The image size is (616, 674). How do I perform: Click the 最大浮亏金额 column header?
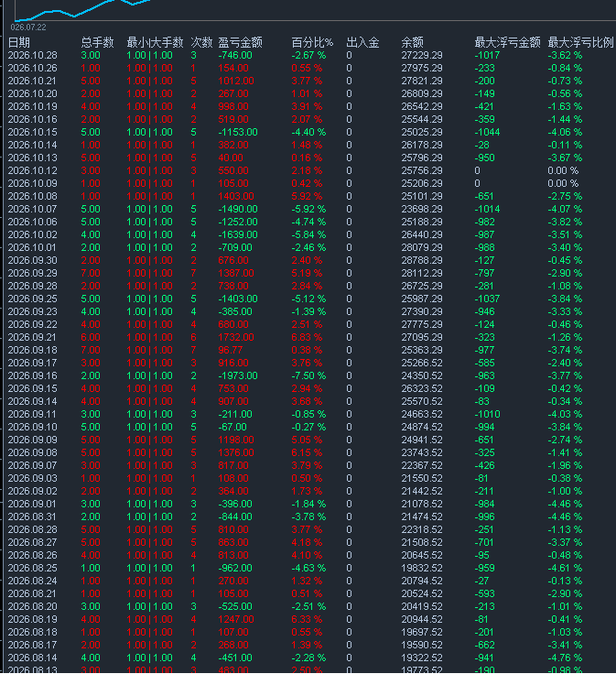tap(507, 42)
